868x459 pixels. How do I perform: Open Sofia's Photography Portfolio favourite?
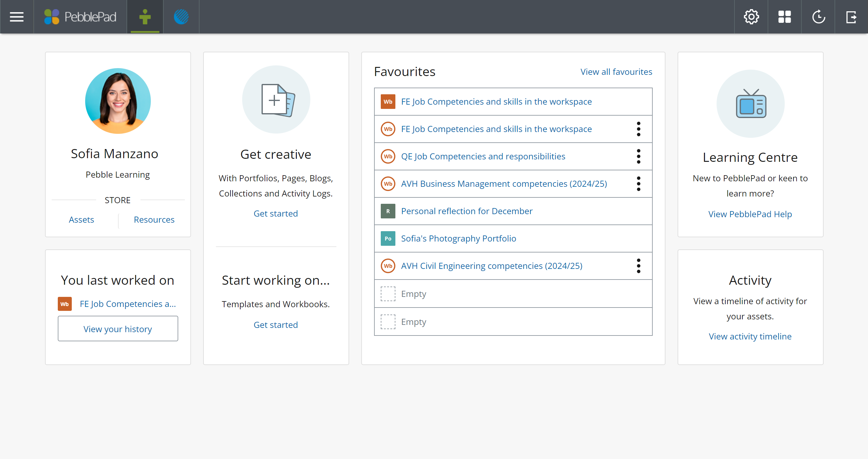click(458, 238)
